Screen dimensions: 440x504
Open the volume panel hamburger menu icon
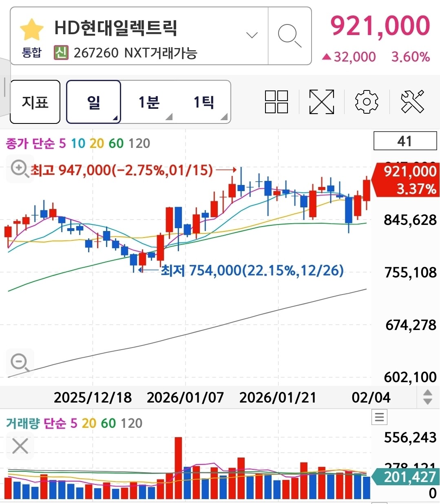pyautogui.click(x=380, y=417)
